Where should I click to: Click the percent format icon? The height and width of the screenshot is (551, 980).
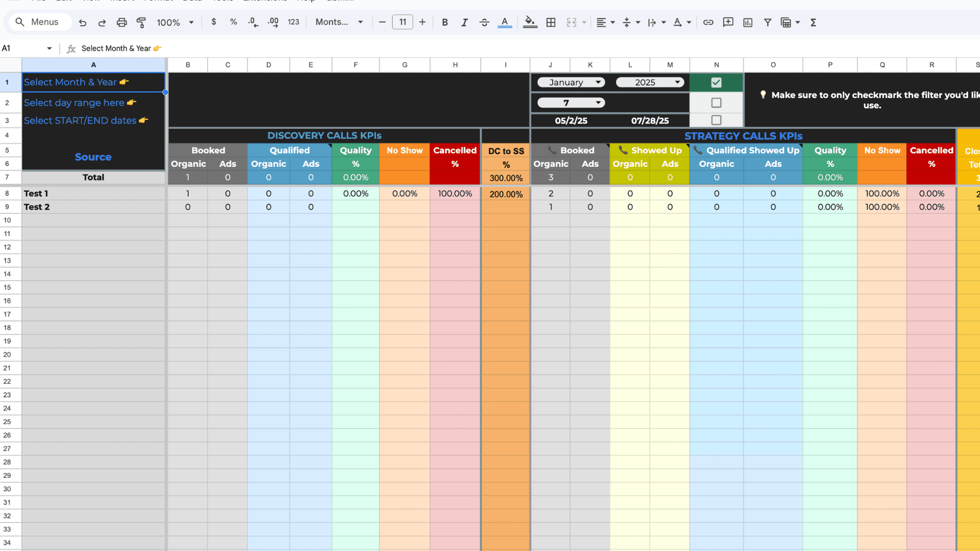tap(234, 22)
